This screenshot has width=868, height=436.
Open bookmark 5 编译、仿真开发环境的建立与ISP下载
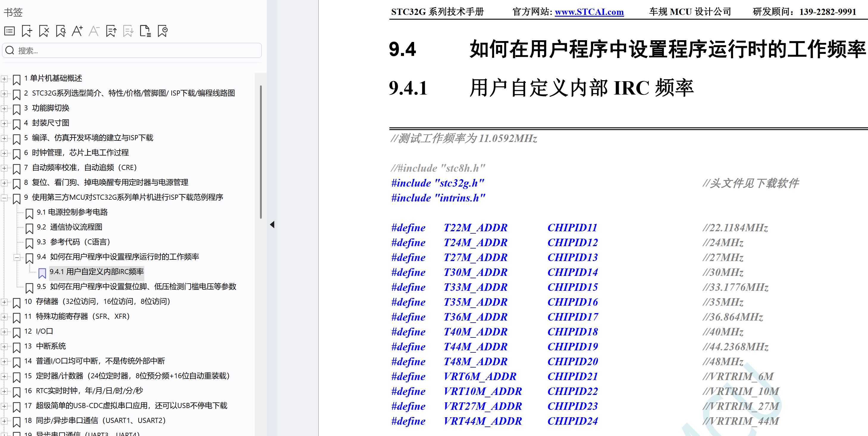[89, 137]
